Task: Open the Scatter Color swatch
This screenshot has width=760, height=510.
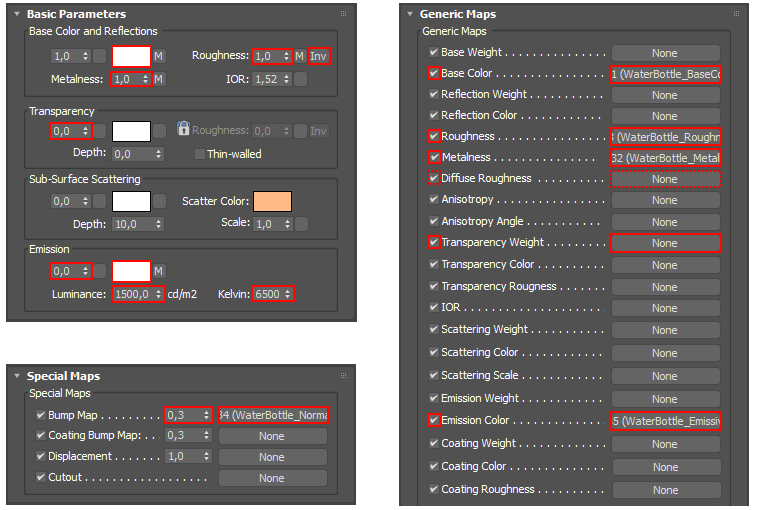Action: 272,201
